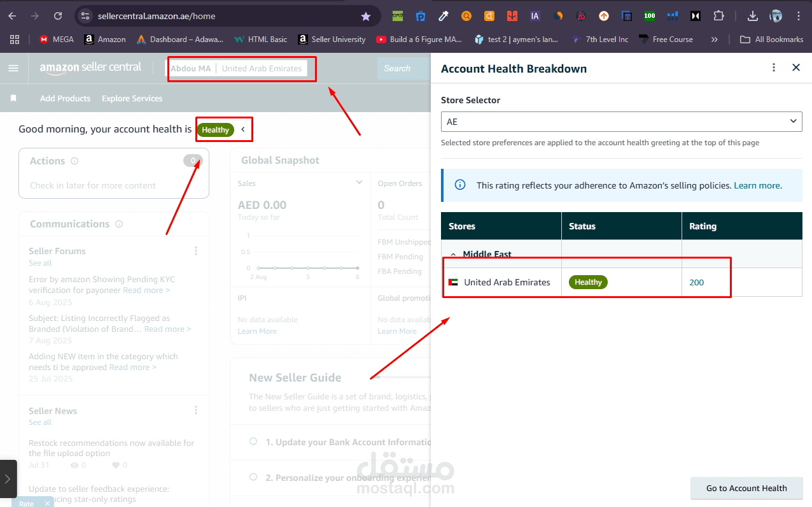Open the red book extension icon

click(x=512, y=16)
